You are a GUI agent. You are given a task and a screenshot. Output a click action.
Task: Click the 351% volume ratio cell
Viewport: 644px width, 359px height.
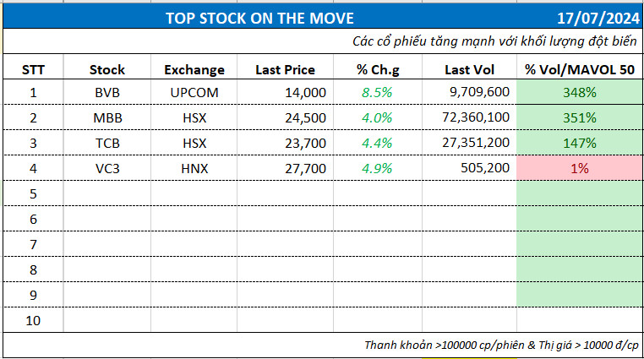point(579,118)
